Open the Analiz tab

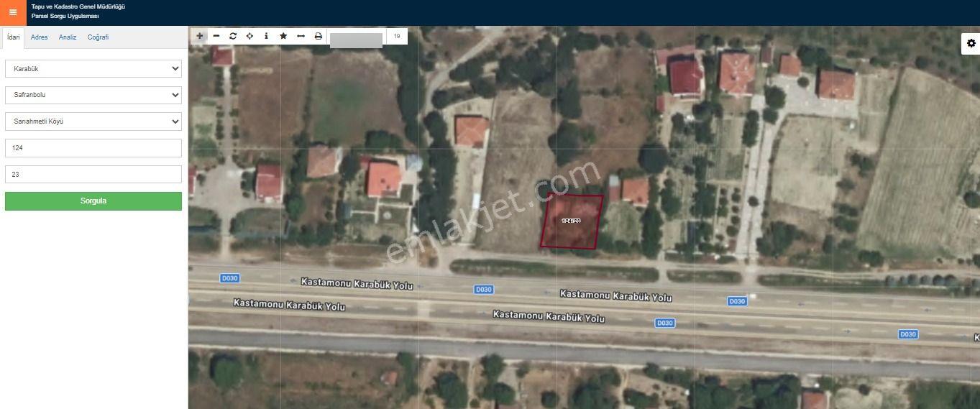point(68,37)
